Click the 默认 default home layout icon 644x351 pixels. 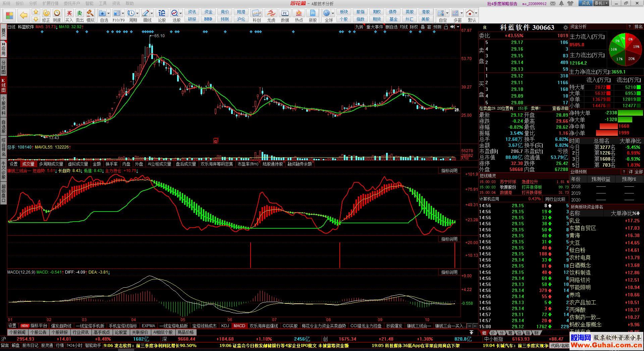pos(470,13)
